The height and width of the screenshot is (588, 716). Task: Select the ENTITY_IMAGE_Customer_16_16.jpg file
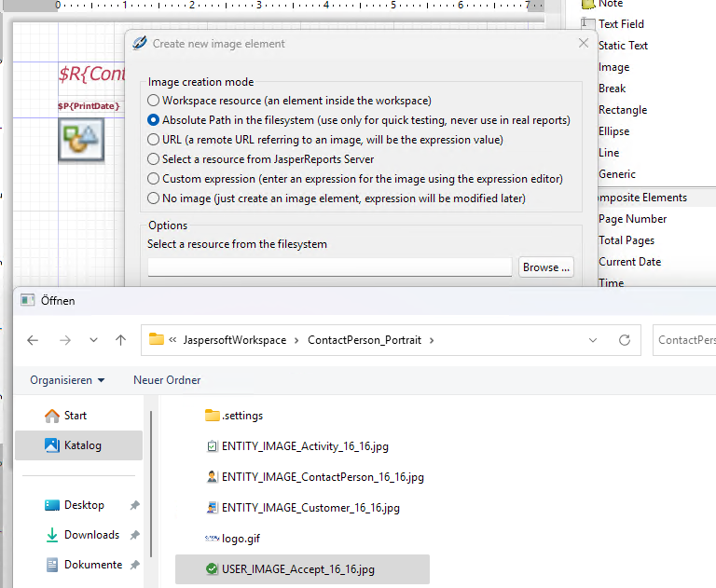pyautogui.click(x=310, y=508)
